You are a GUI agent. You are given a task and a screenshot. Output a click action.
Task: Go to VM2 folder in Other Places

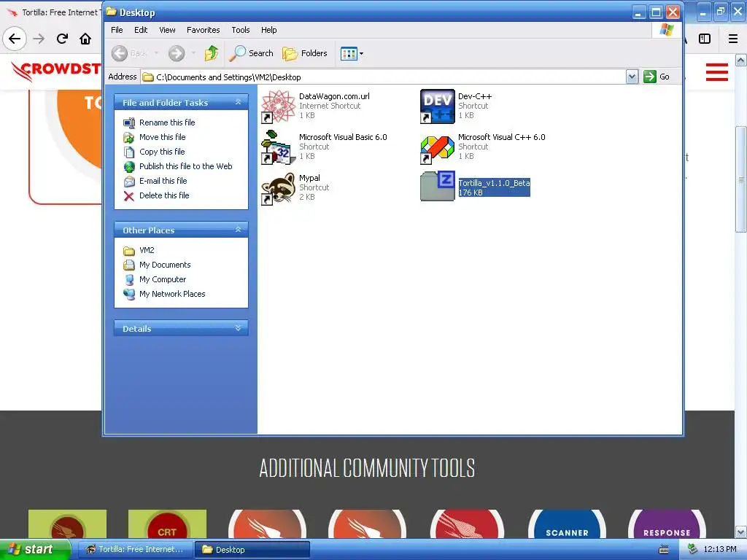click(x=147, y=250)
